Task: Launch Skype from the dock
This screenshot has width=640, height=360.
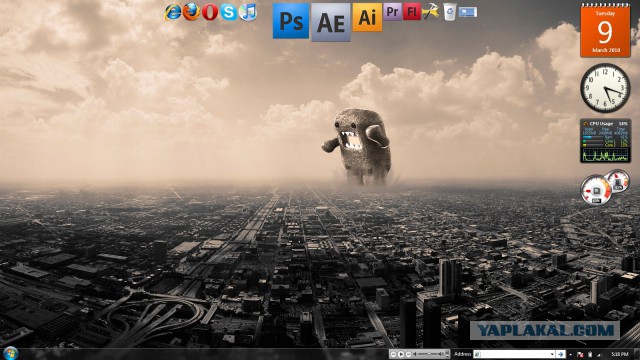Action: (x=229, y=12)
